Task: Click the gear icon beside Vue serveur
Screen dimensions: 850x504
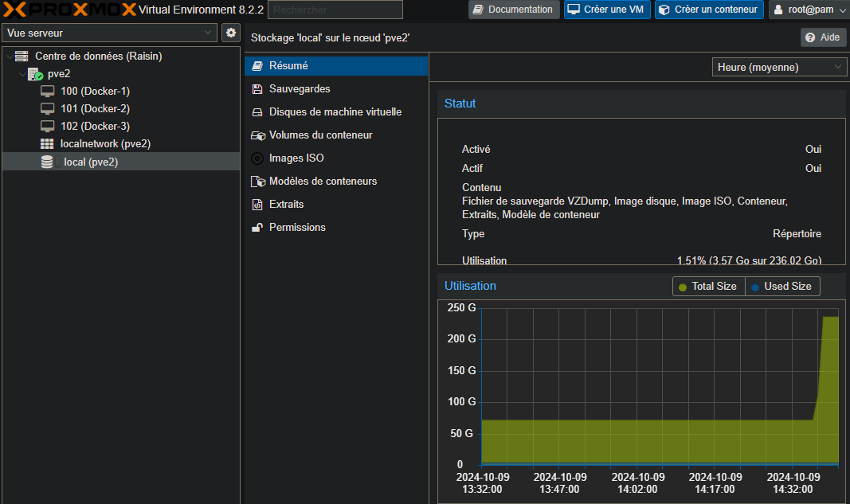Action: pyautogui.click(x=230, y=33)
